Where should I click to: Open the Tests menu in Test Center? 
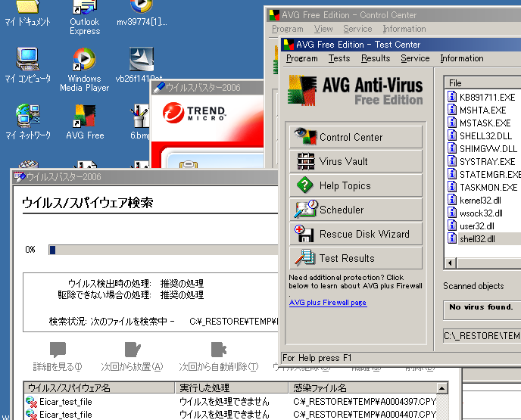(339, 58)
